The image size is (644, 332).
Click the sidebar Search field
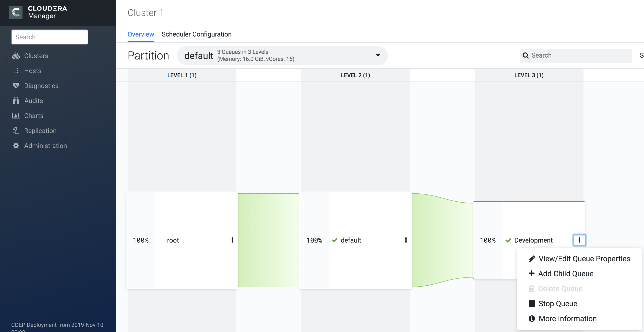(49, 37)
